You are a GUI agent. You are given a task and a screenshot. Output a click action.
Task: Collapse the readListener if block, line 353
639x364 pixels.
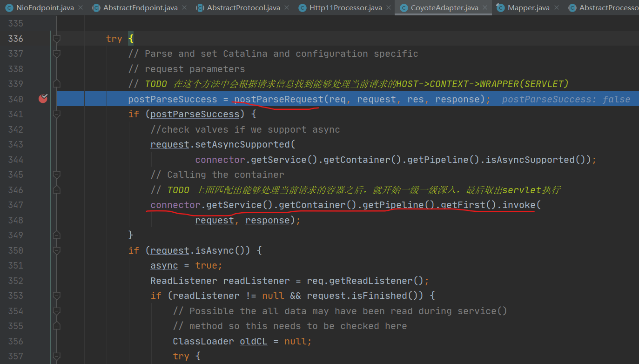(57, 296)
